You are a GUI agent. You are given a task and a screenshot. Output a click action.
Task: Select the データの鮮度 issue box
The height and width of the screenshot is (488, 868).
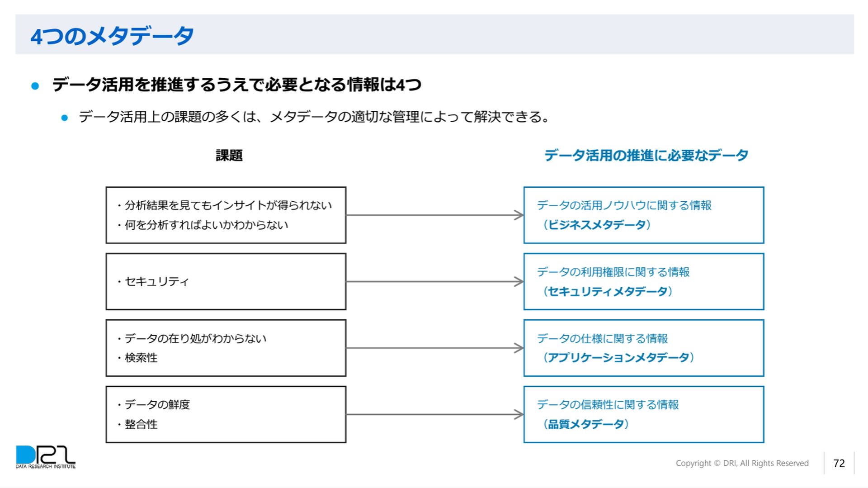pos(226,415)
